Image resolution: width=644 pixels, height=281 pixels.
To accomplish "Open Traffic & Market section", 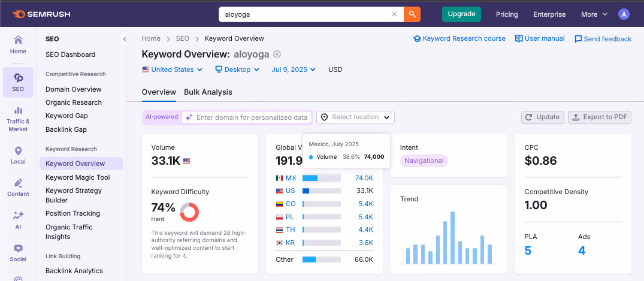I will click(18, 119).
